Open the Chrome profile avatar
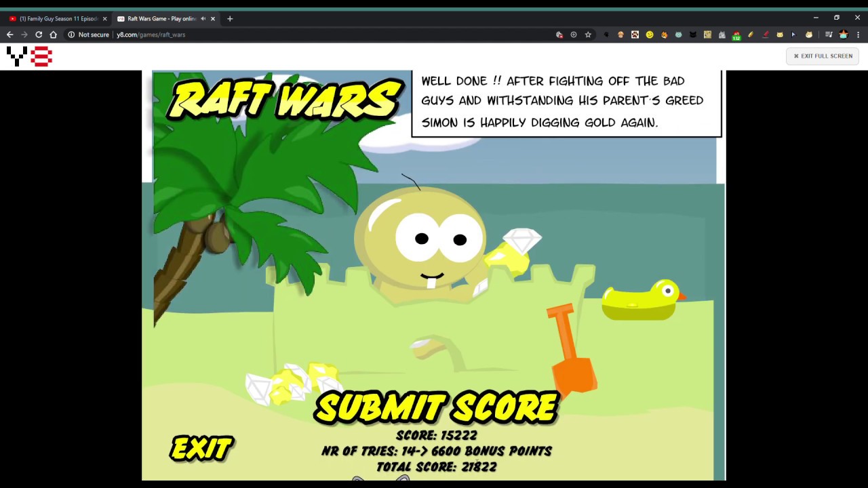Viewport: 868px width, 488px height. tap(844, 35)
